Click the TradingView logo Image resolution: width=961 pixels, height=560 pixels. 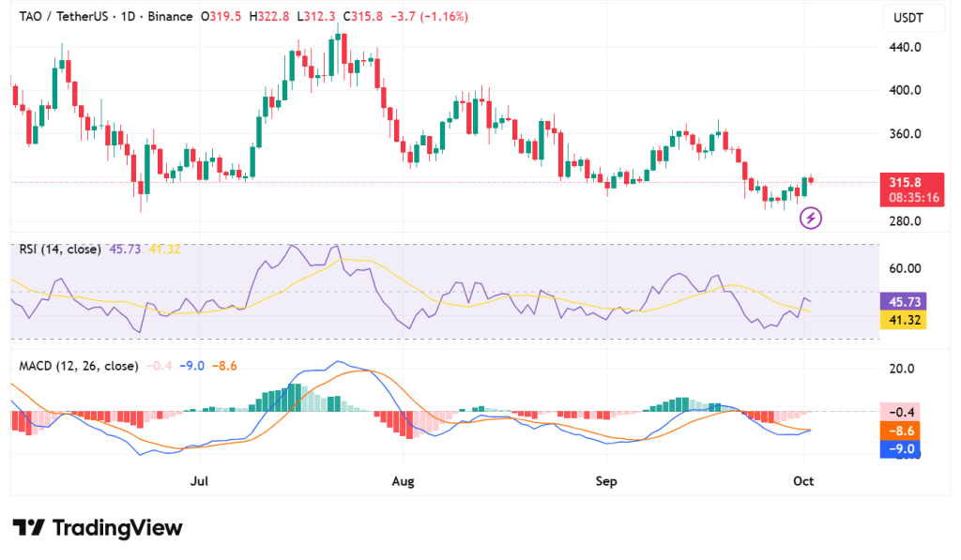98,527
